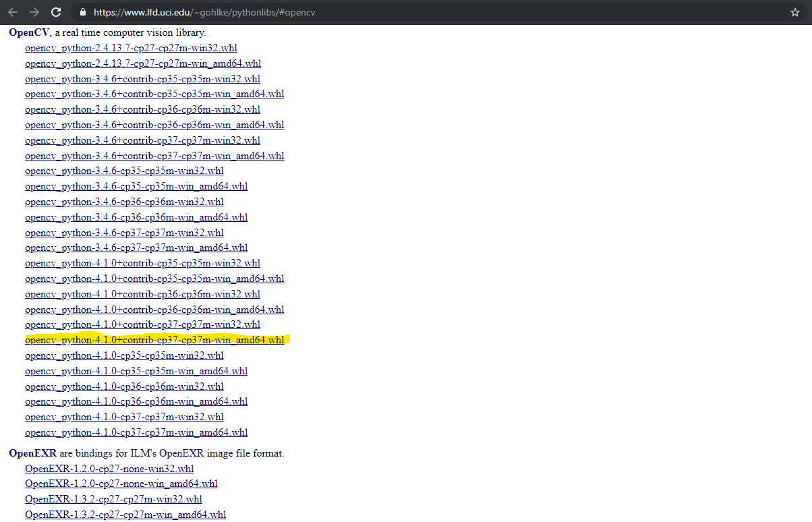Download opencv_python-3.4.6+contrib-cp36-cp36m-win_amd64.whl
Screen dimensions: 812x522
click(154, 125)
